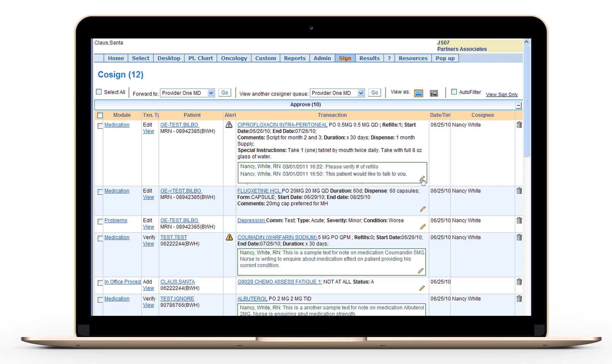This screenshot has width=612, height=364.
Task: Trash the Albuterol medication row
Action: [519, 299]
